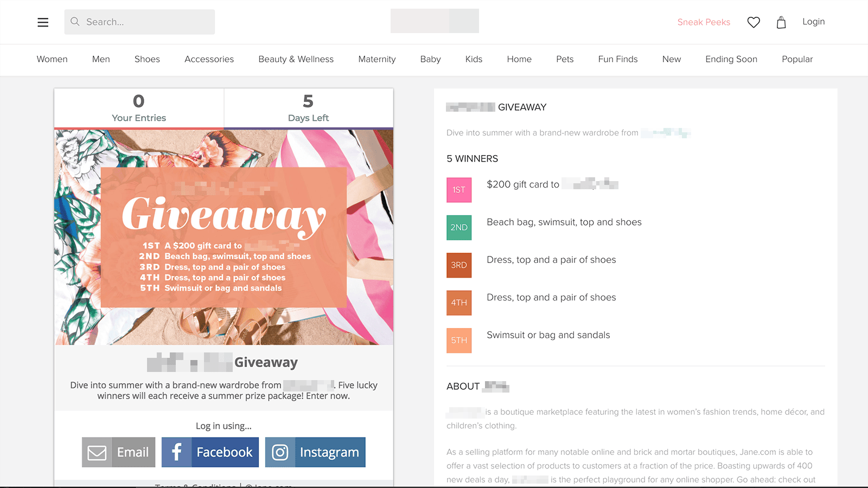Viewport: 868px width, 488px height.
Task: Select the Instagram login icon
Action: (x=280, y=452)
